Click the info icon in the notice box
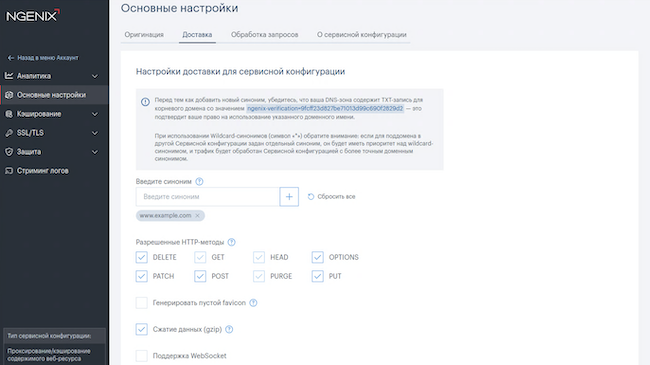This screenshot has width=650, height=365. pyautogui.click(x=145, y=102)
